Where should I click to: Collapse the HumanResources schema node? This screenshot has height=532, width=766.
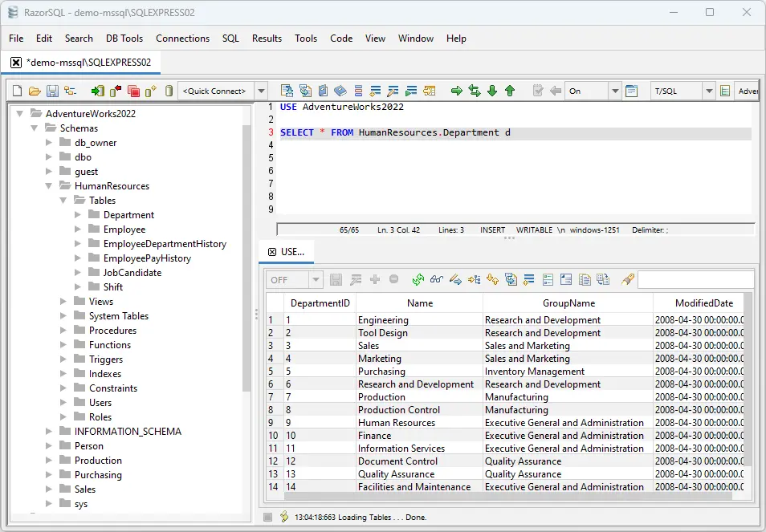[x=49, y=186]
